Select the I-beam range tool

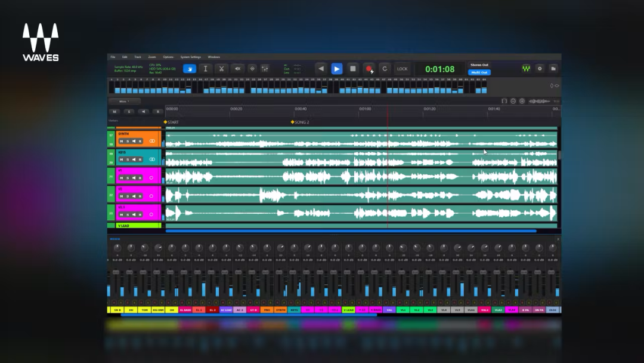pos(206,69)
